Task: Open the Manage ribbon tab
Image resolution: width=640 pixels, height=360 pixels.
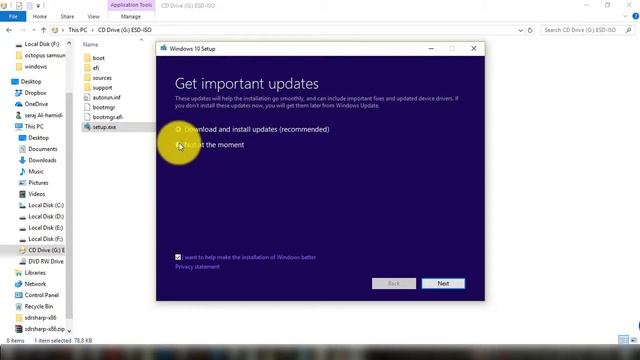Action: [x=131, y=16]
